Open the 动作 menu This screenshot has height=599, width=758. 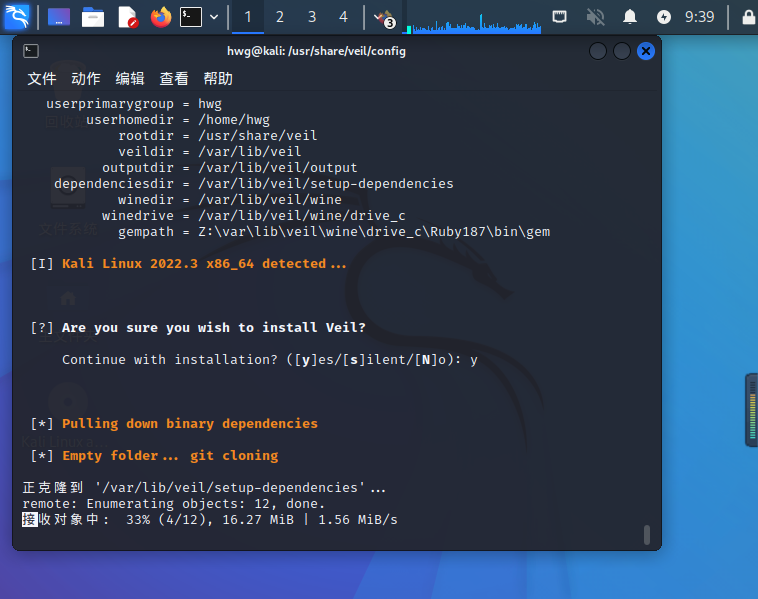point(86,78)
